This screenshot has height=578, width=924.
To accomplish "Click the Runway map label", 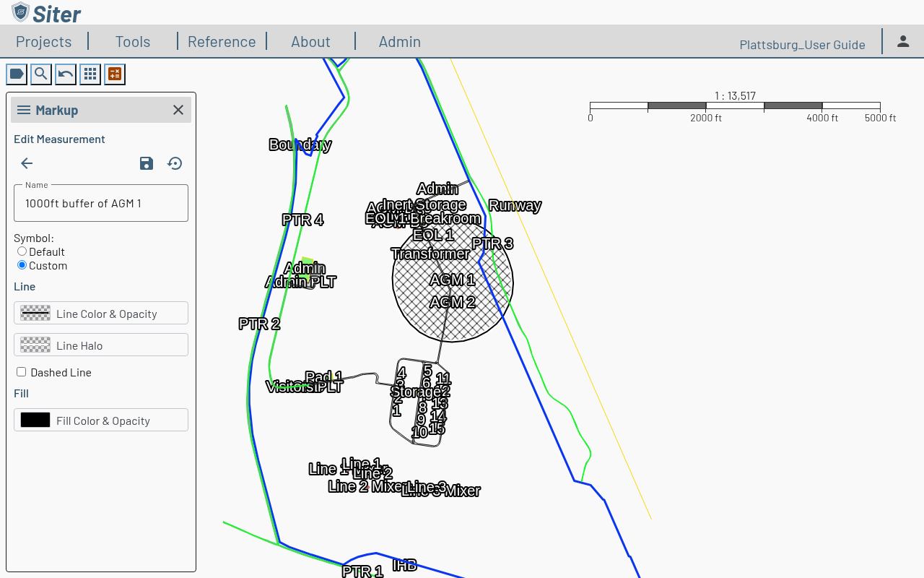I will click(x=515, y=205).
